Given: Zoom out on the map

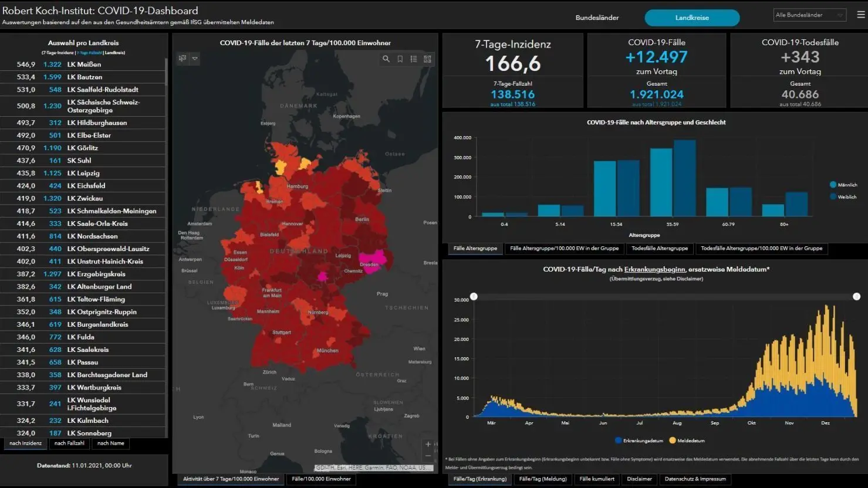Looking at the screenshot, I should [x=428, y=456].
